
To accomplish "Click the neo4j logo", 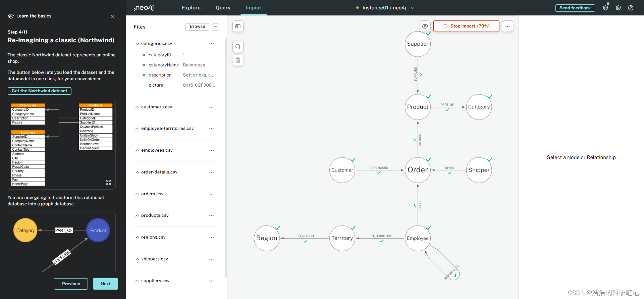I will 144,8.
